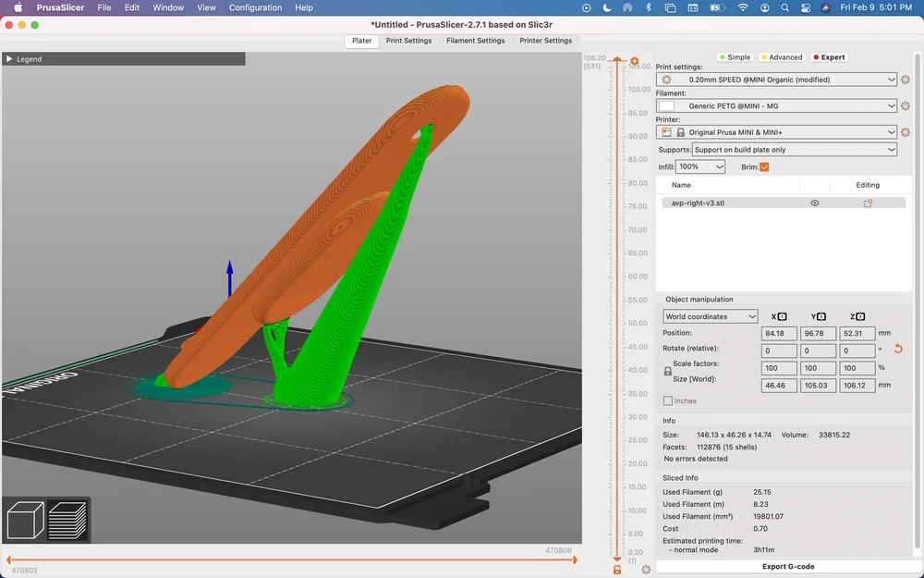The height and width of the screenshot is (578, 924).
Task: Open the View menu
Action: (206, 7)
